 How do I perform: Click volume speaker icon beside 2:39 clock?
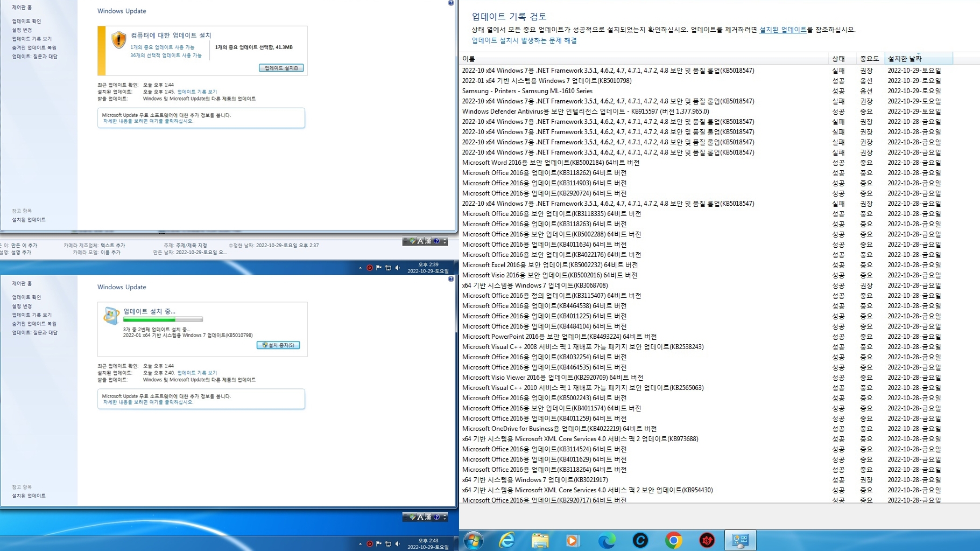398,268
